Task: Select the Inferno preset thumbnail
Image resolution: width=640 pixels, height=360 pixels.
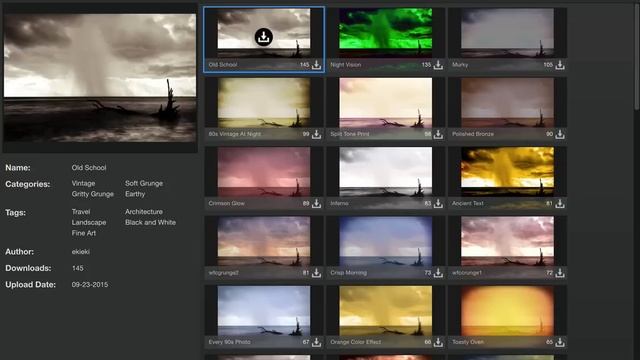Action: (385, 171)
